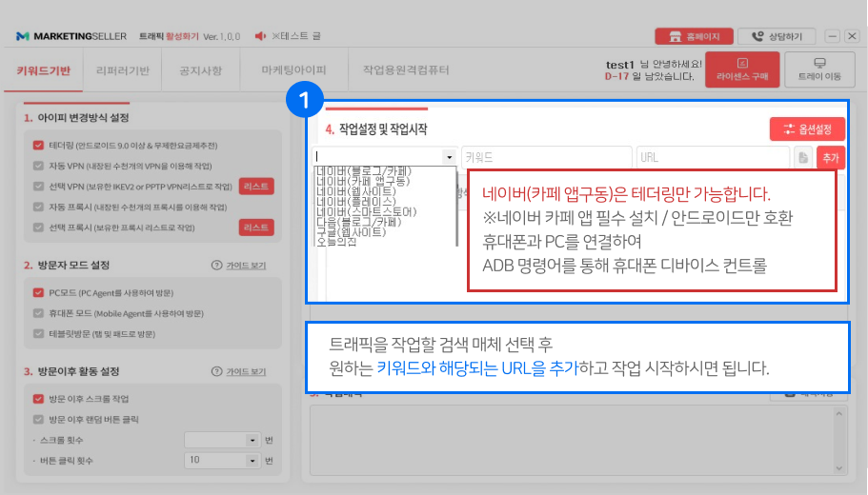
Task: Select 네이버(웹사이트) from the list
Action: pyautogui.click(x=356, y=191)
